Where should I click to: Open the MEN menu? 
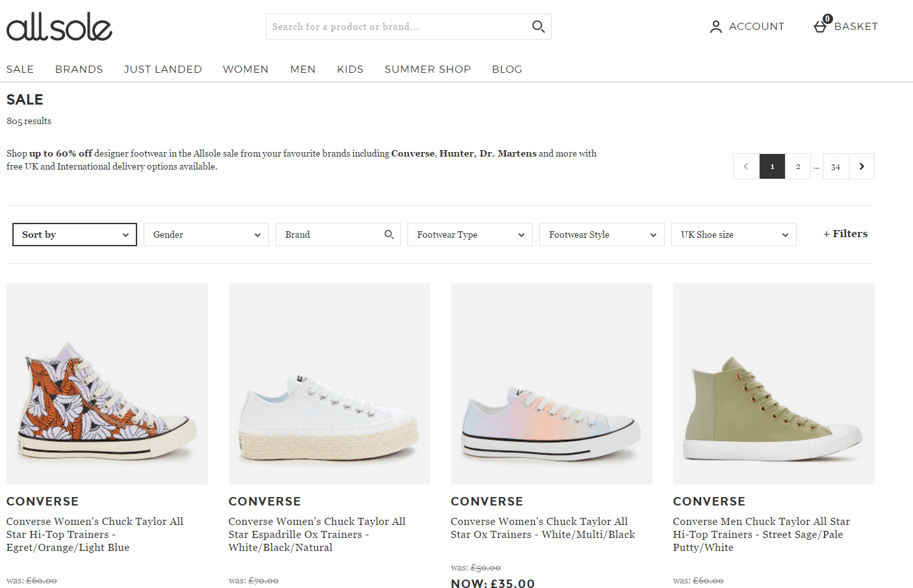303,69
